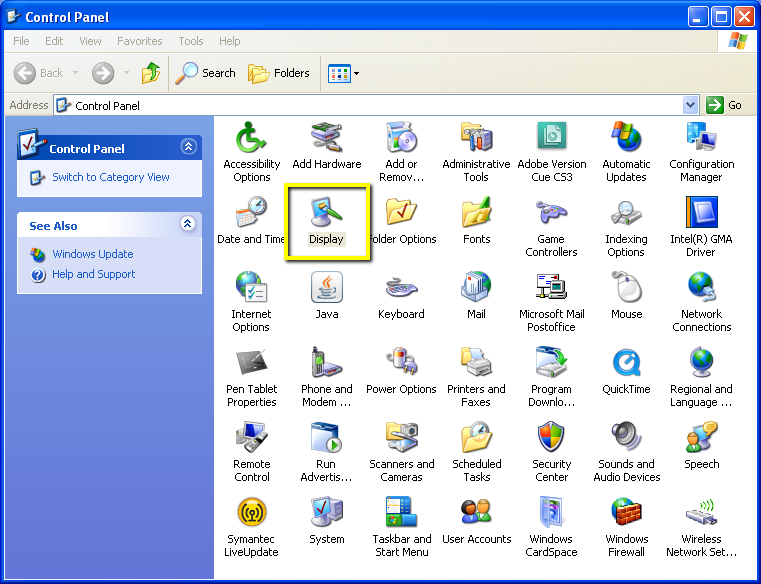Open Help and Support link
761x584 pixels.
(x=94, y=274)
